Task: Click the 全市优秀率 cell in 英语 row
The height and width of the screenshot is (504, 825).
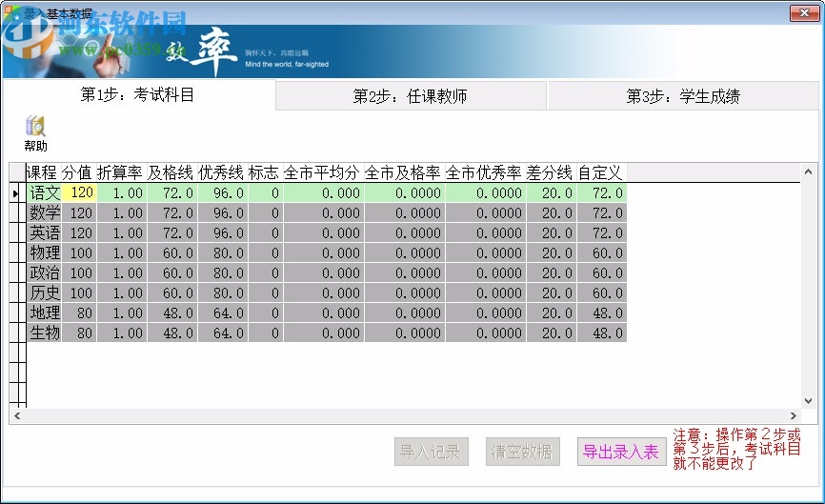Action: coord(485,232)
